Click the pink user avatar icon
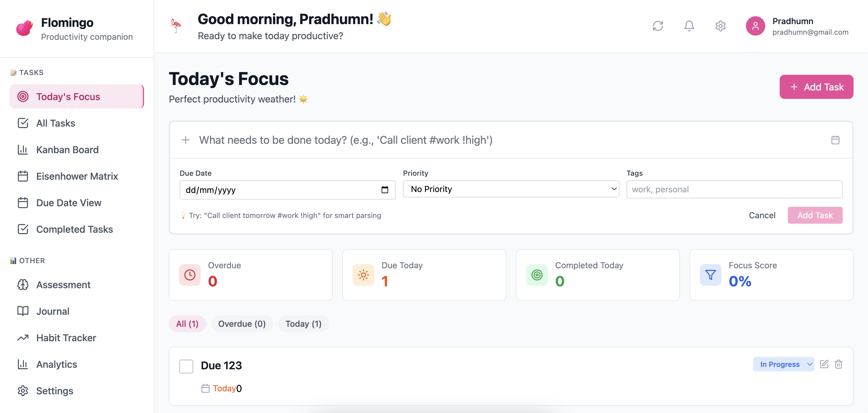 click(755, 26)
